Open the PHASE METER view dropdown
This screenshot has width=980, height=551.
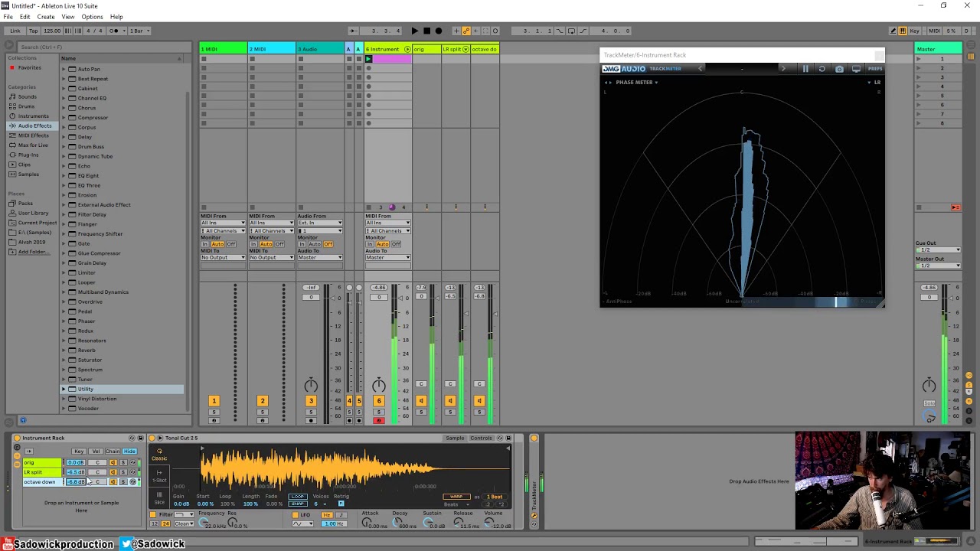(x=637, y=82)
